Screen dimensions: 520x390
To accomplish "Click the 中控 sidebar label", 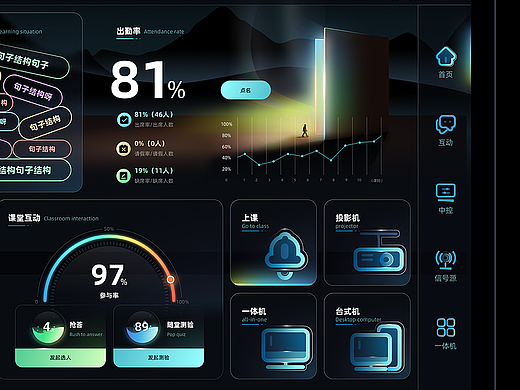I will [446, 211].
